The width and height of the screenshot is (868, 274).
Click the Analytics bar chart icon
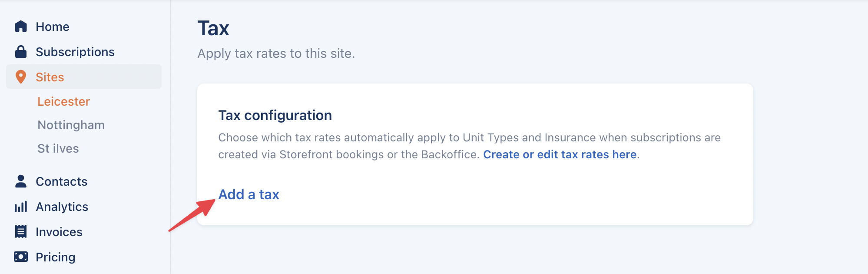tap(21, 207)
